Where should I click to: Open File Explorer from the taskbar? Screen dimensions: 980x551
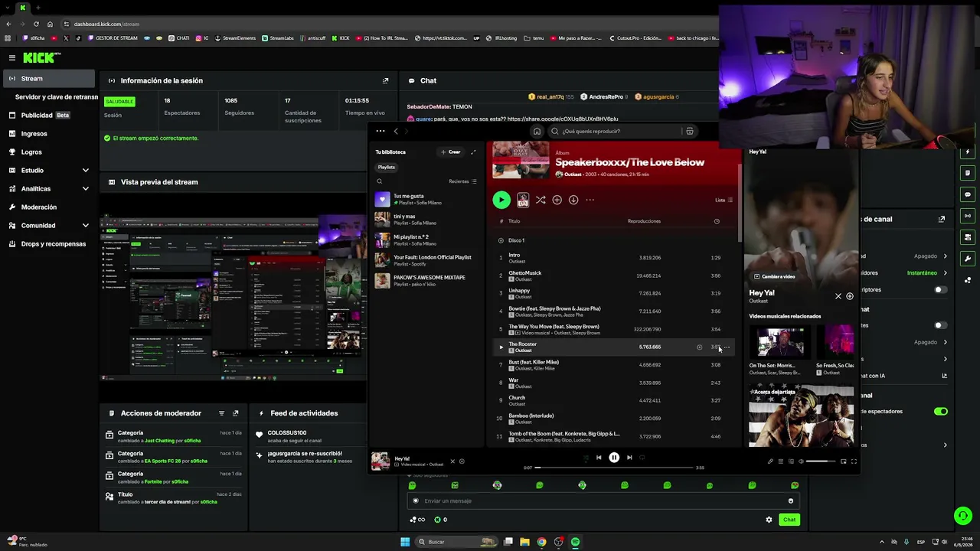click(x=524, y=542)
